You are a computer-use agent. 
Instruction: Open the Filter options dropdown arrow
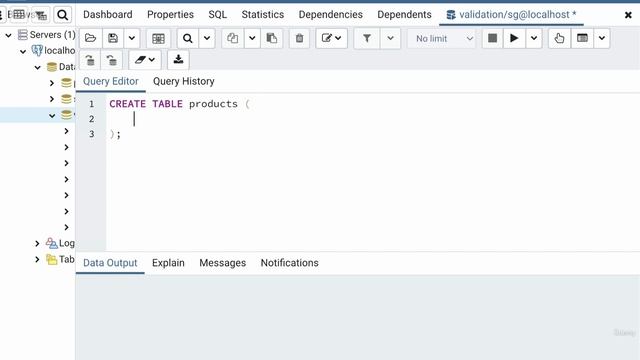coord(390,38)
